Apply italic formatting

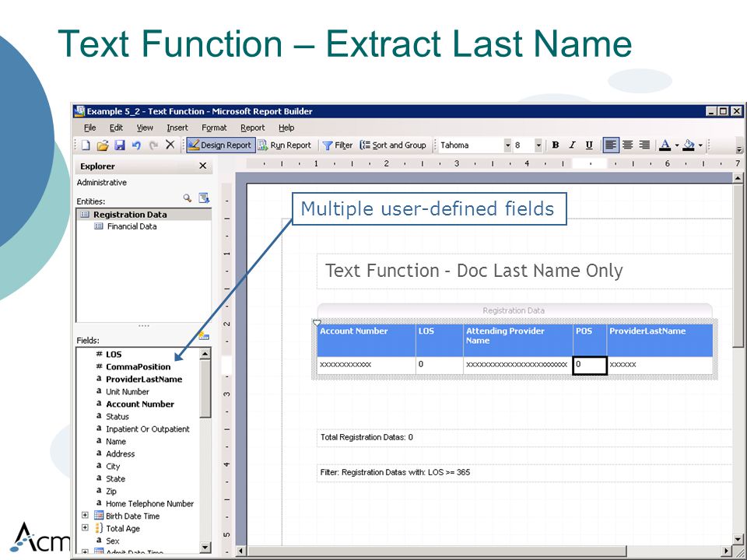(x=572, y=145)
